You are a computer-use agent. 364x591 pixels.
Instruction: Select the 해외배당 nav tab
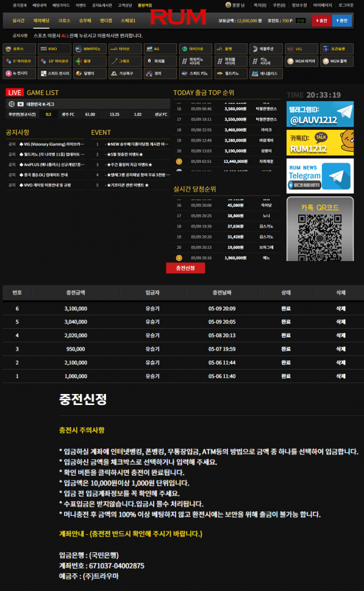tap(41, 21)
